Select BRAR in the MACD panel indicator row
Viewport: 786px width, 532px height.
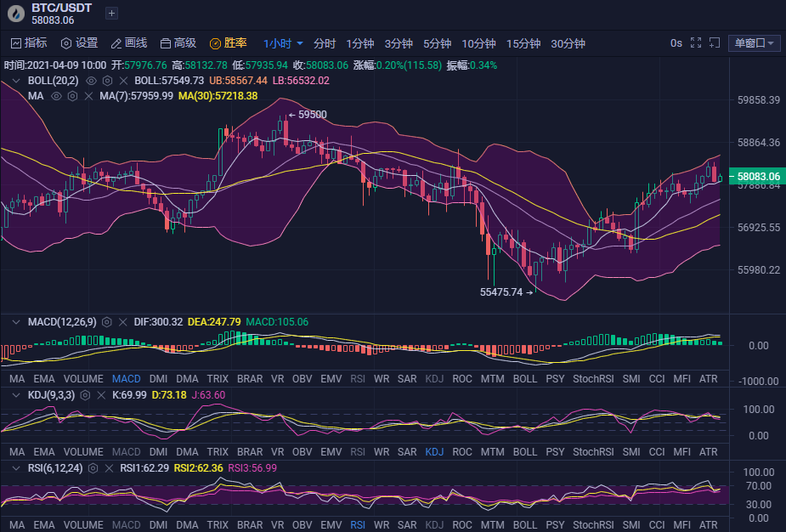point(250,379)
